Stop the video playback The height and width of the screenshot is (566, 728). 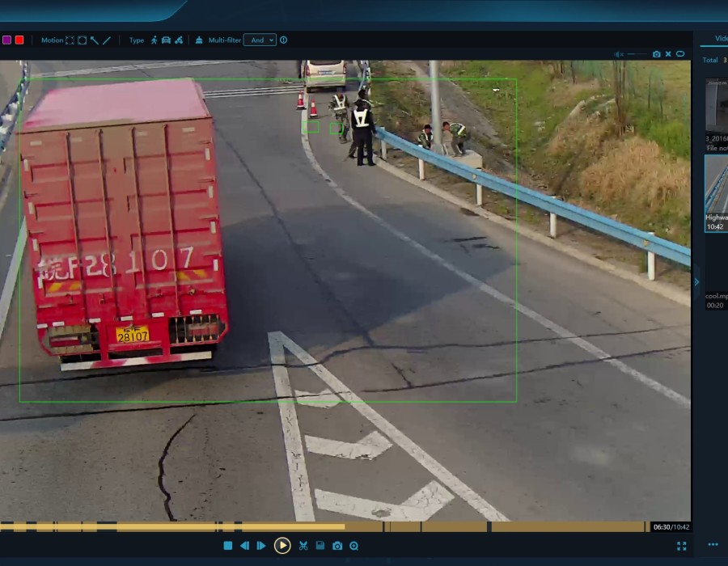pos(228,546)
